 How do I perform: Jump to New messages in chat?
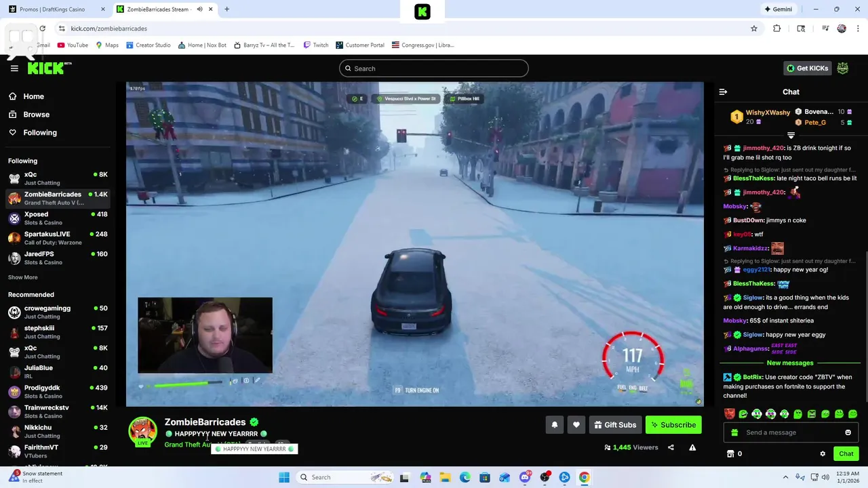(790, 363)
